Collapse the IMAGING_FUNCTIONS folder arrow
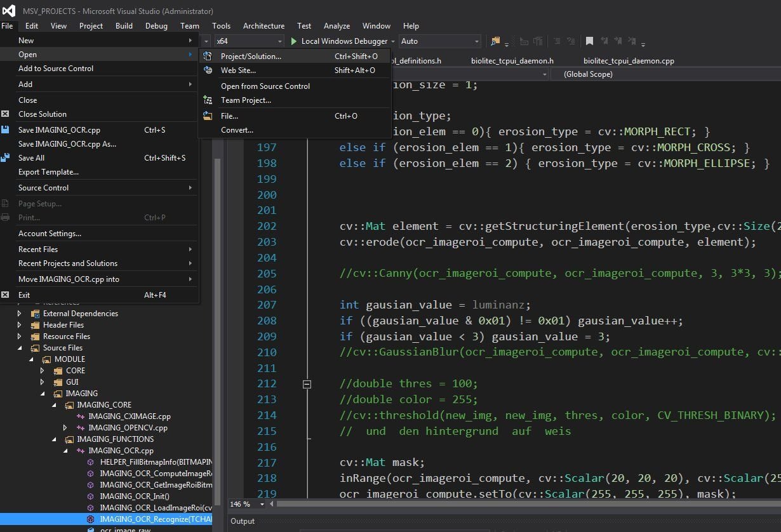This screenshot has height=532, width=781. (54, 439)
